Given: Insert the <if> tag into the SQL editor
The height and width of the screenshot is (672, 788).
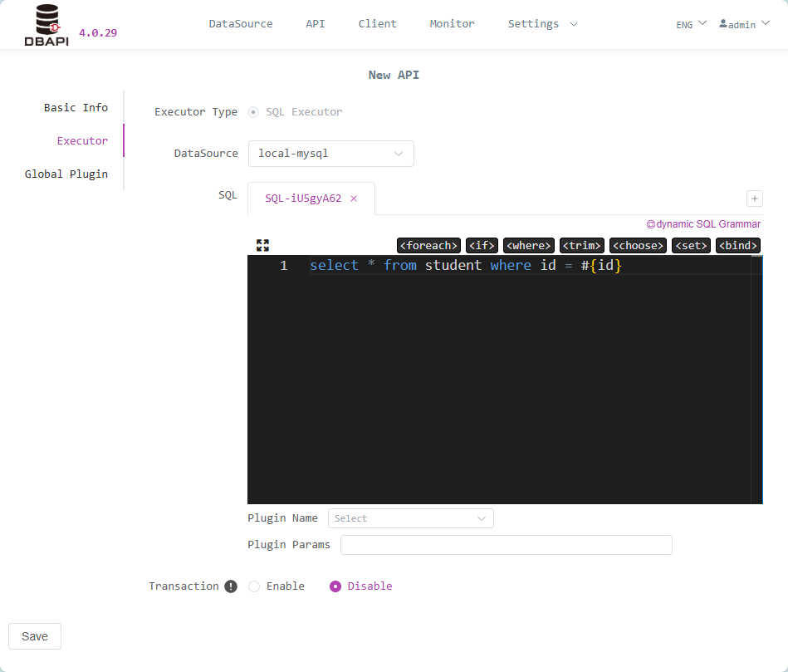Looking at the screenshot, I should click(482, 245).
